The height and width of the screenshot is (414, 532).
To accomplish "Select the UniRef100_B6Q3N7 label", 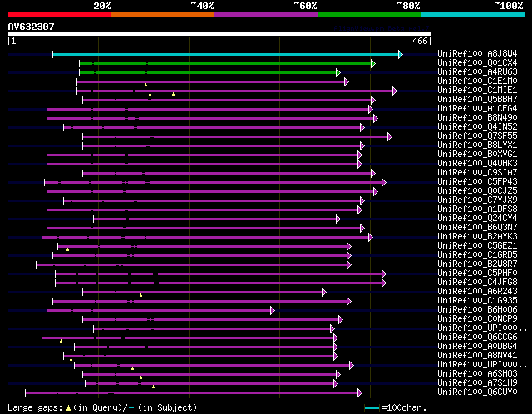I will coord(477,228).
